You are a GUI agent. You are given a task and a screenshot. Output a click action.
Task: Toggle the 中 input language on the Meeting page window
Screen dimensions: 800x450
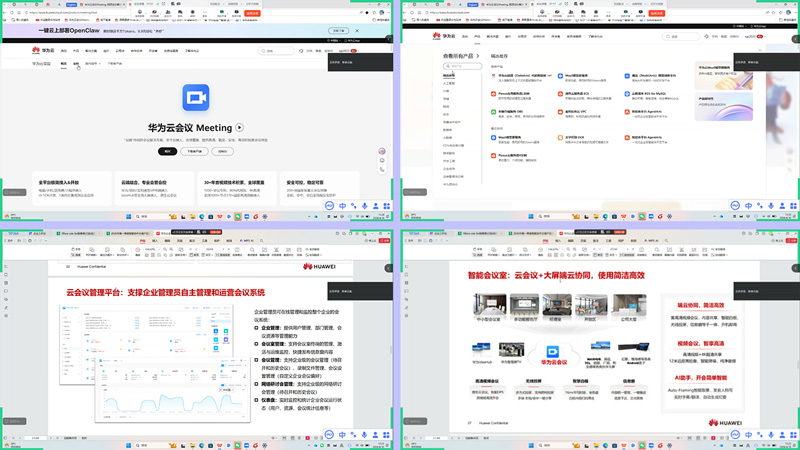tap(342, 206)
